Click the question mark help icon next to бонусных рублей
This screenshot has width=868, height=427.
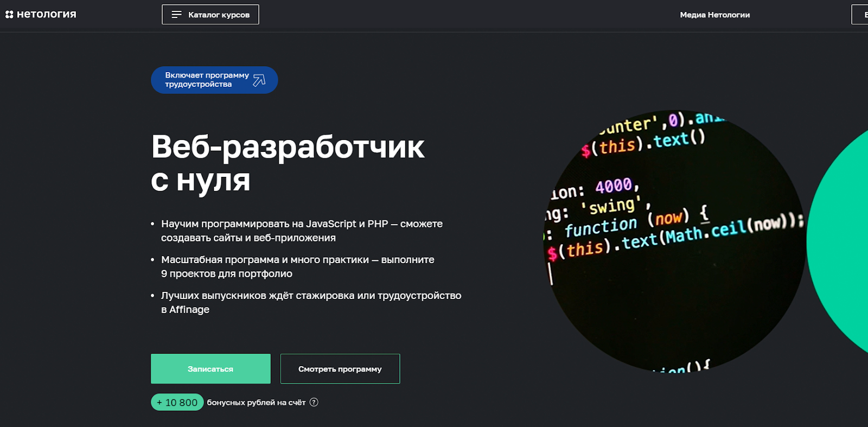pos(314,402)
